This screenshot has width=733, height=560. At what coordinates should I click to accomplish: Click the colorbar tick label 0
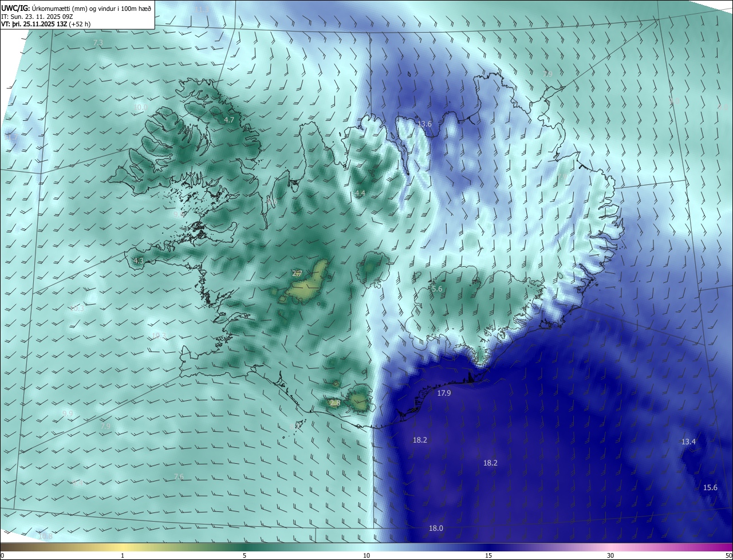pos(2,555)
